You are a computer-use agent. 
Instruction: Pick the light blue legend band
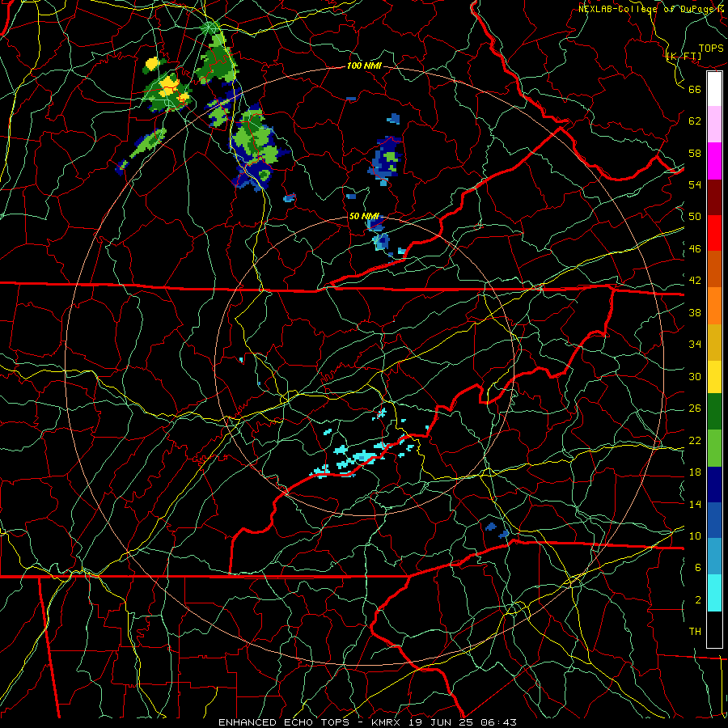click(x=714, y=556)
